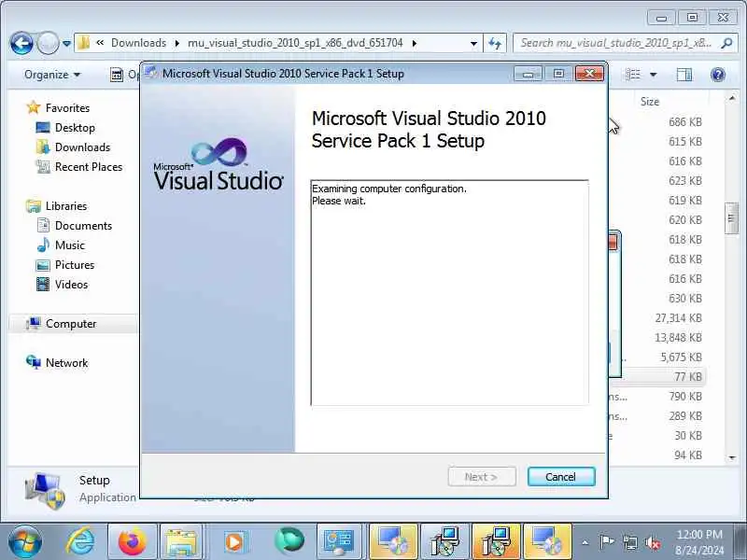Open Explorer recent pages dropdown arrow
Image resolution: width=747 pixels, height=560 pixels.
click(66, 43)
